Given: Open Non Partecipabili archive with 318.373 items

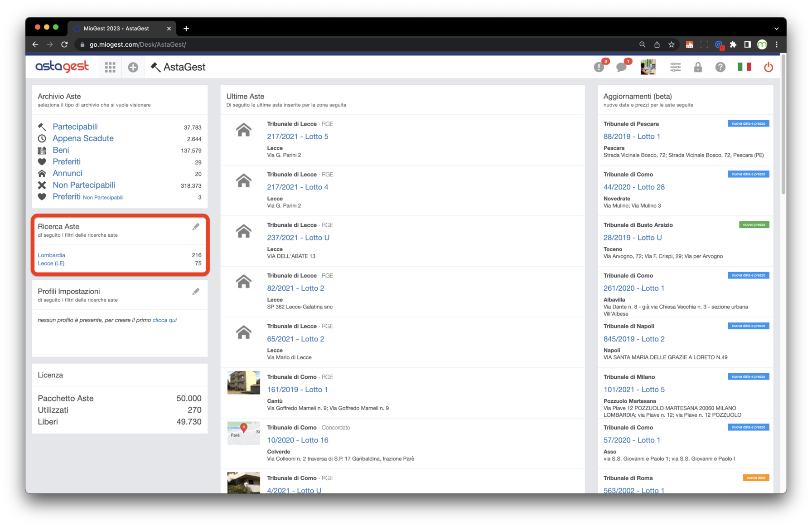Looking at the screenshot, I should point(84,185).
